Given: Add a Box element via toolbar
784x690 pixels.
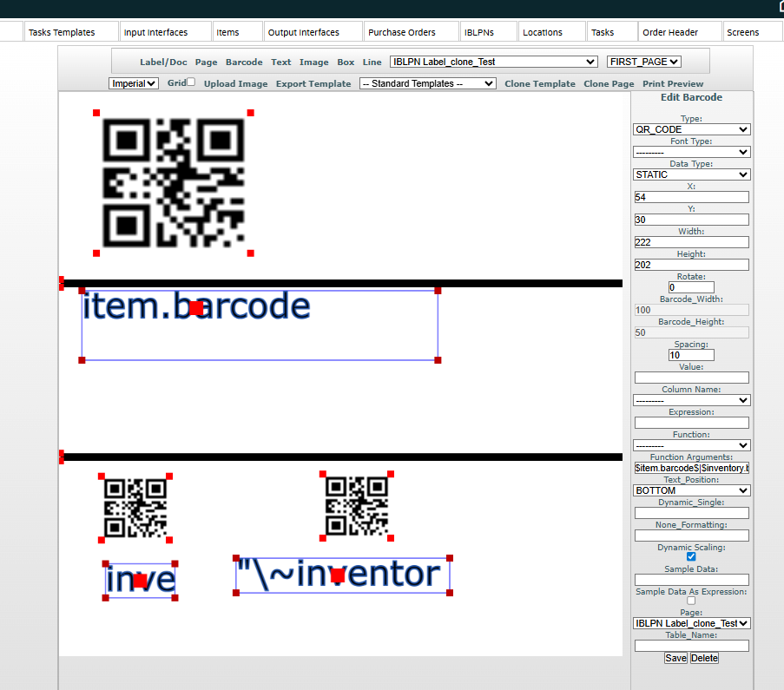Looking at the screenshot, I should [346, 62].
